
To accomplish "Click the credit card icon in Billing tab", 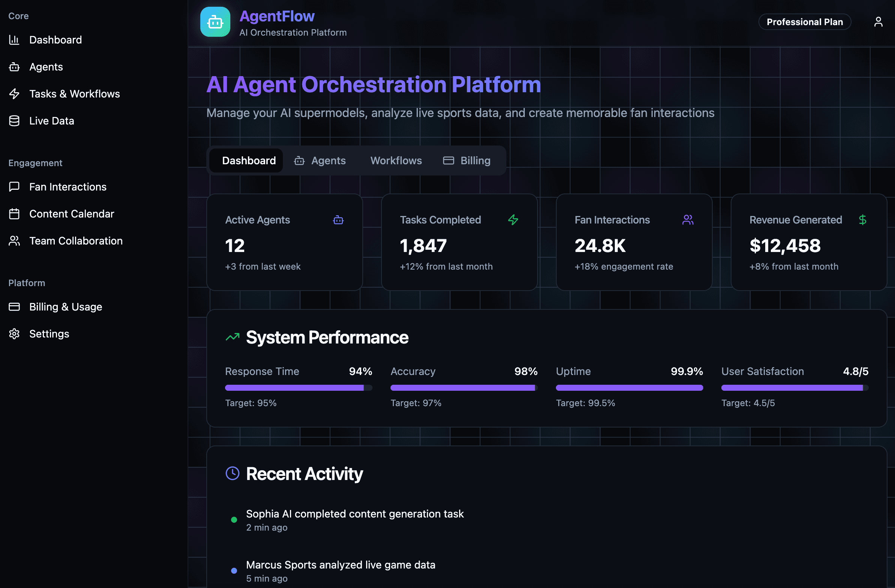I will [x=449, y=161].
